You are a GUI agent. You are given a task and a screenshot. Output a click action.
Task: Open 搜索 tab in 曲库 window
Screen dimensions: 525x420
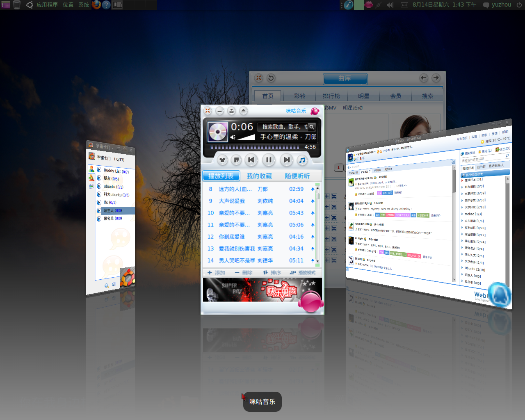click(x=428, y=96)
